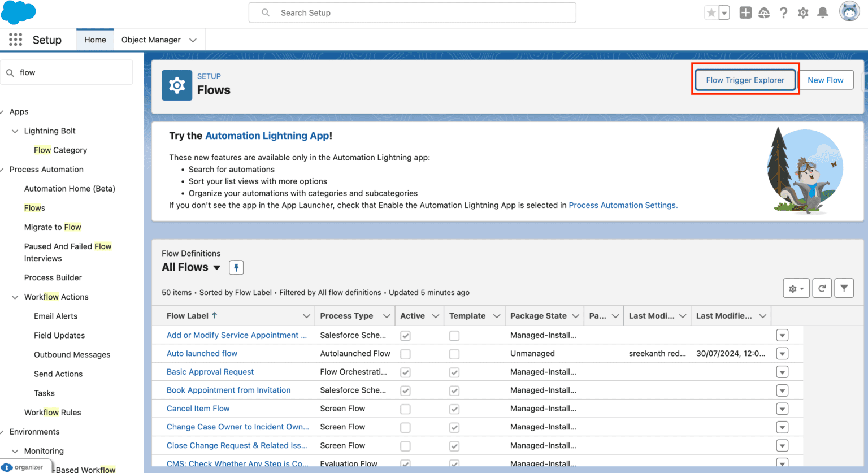The width and height of the screenshot is (868, 473).
Task: Open filters with the funnel icon
Action: pyautogui.click(x=844, y=288)
